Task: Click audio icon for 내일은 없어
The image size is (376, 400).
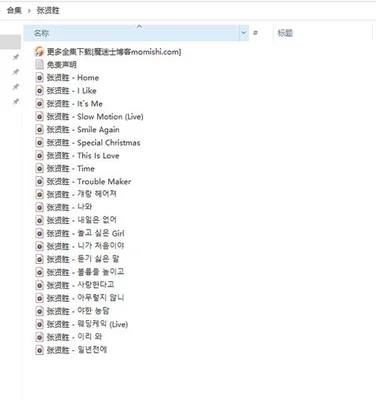Action: [x=39, y=220]
